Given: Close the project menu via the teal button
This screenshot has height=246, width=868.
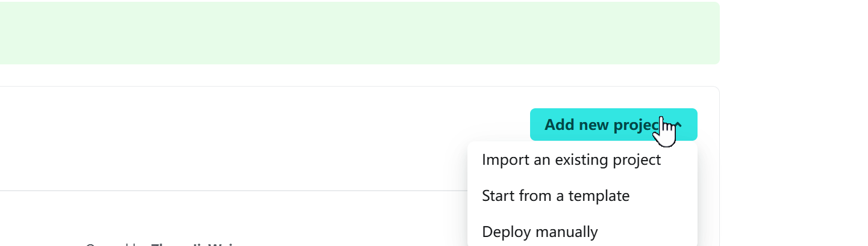Looking at the screenshot, I should point(602,125).
